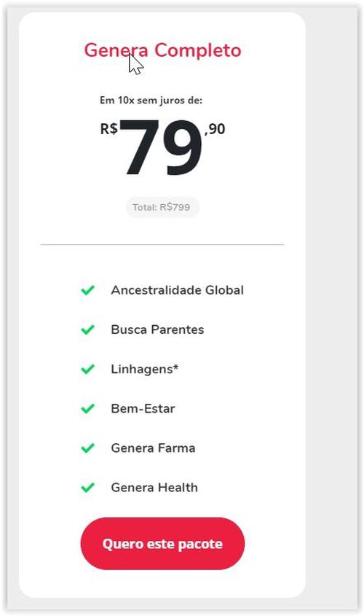
Task: Click the large 79 price number
Action: [161, 148]
